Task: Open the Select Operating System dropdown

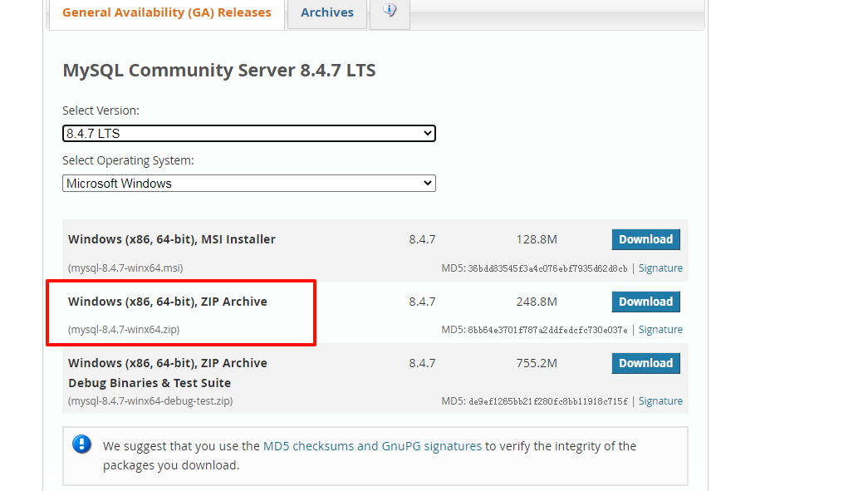Action: (x=249, y=184)
